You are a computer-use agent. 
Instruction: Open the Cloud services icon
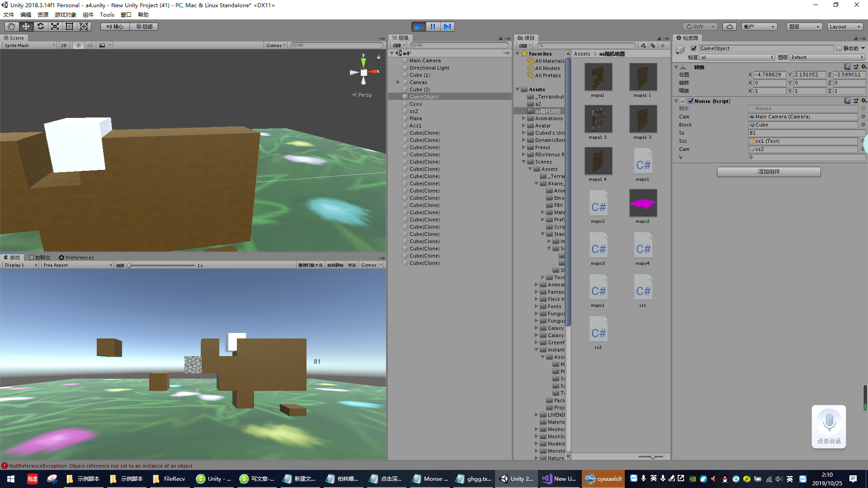729,27
